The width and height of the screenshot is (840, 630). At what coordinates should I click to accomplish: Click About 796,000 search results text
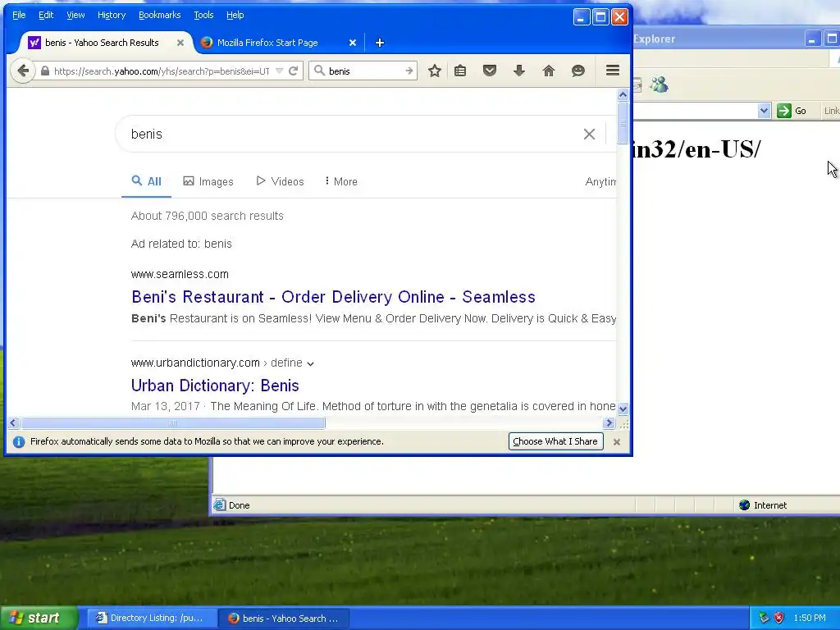coord(208,216)
